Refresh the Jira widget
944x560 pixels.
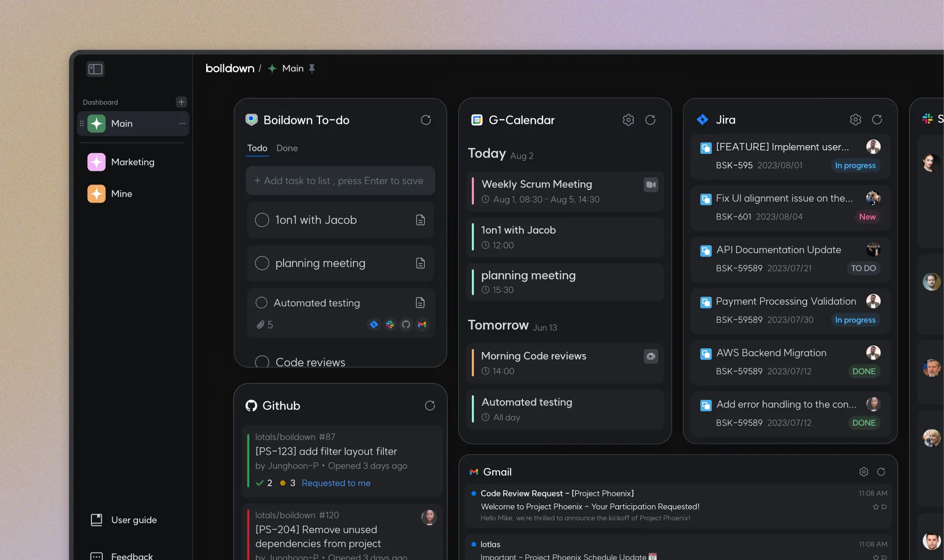click(877, 120)
